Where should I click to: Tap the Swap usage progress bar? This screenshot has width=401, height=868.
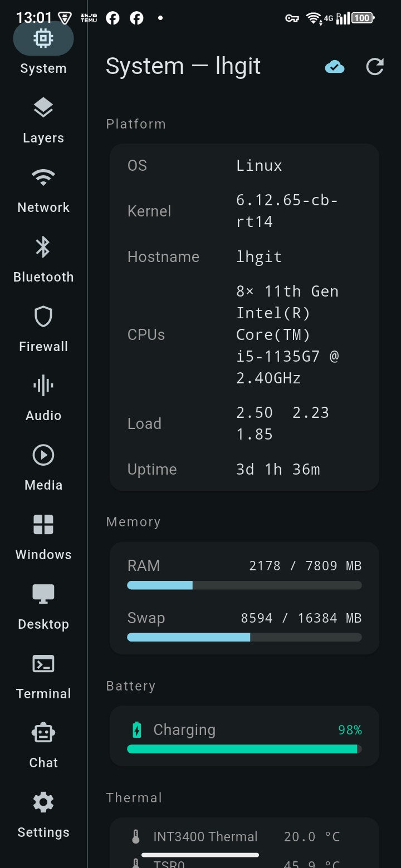[x=244, y=638]
